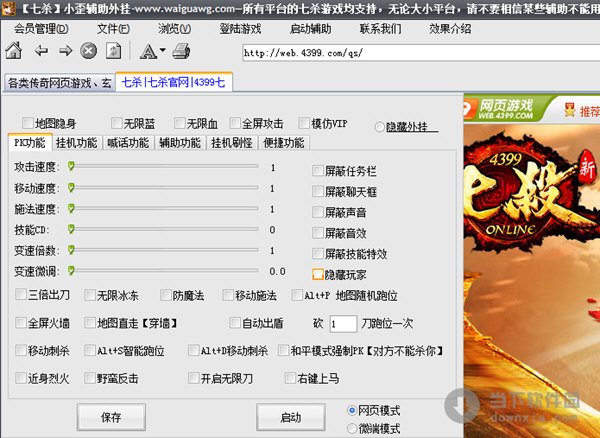Image resolution: width=600 pixels, height=438 pixels.
Task: Open the 启动辅助 menu
Action: [310, 29]
